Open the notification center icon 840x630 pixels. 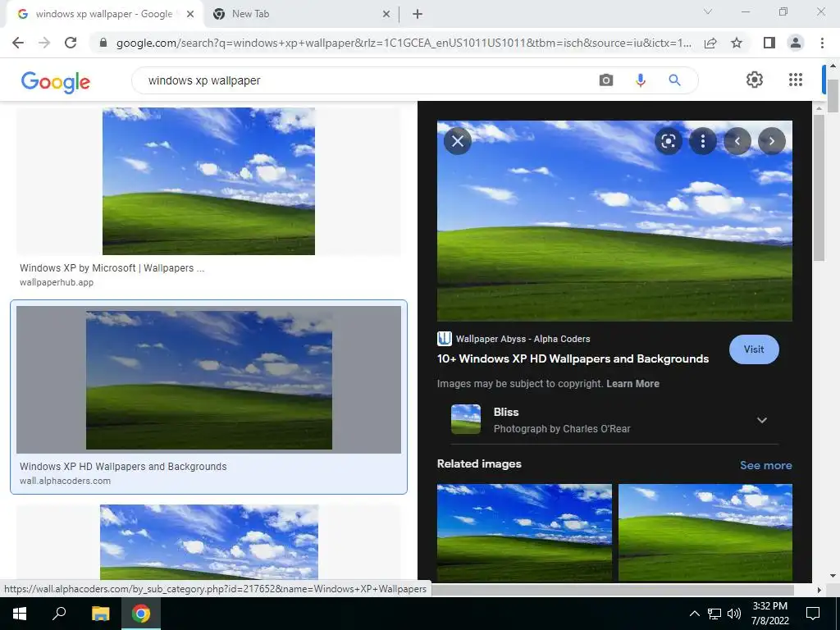tap(813, 614)
